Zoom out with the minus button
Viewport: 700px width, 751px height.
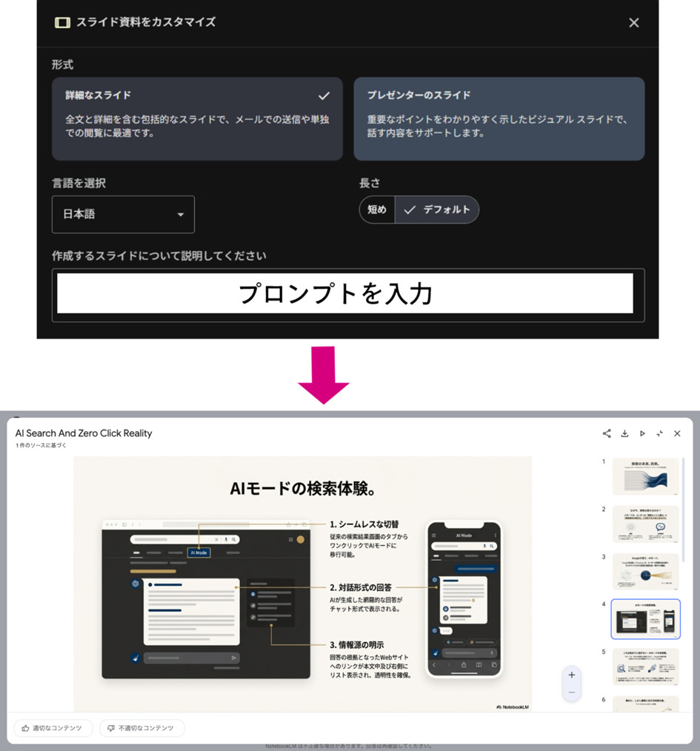(571, 692)
